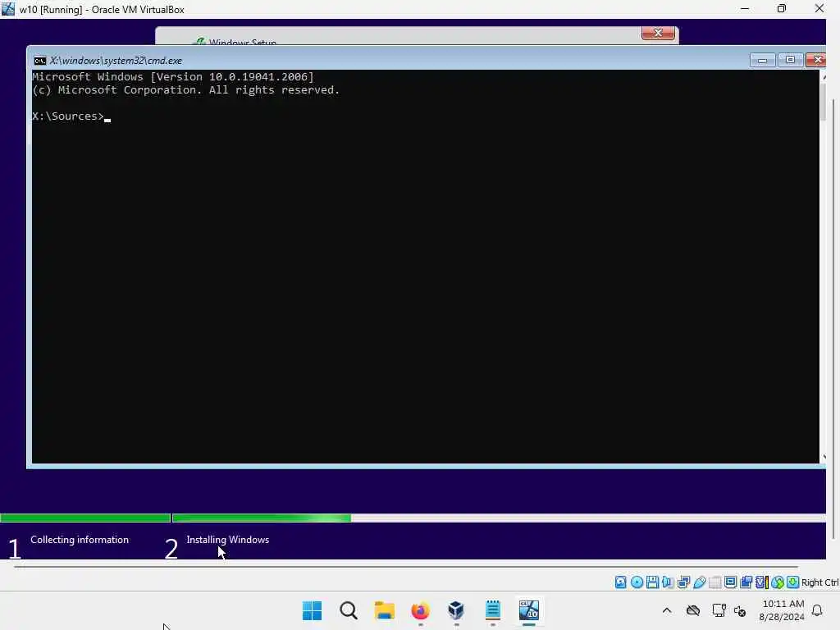Image resolution: width=840 pixels, height=630 pixels.
Task: Close the cmd.exe window
Action: pos(817,60)
